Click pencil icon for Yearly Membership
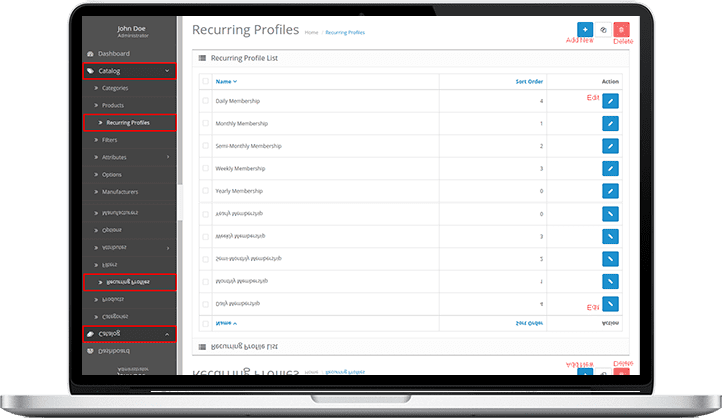This screenshot has width=722, height=418. click(611, 191)
